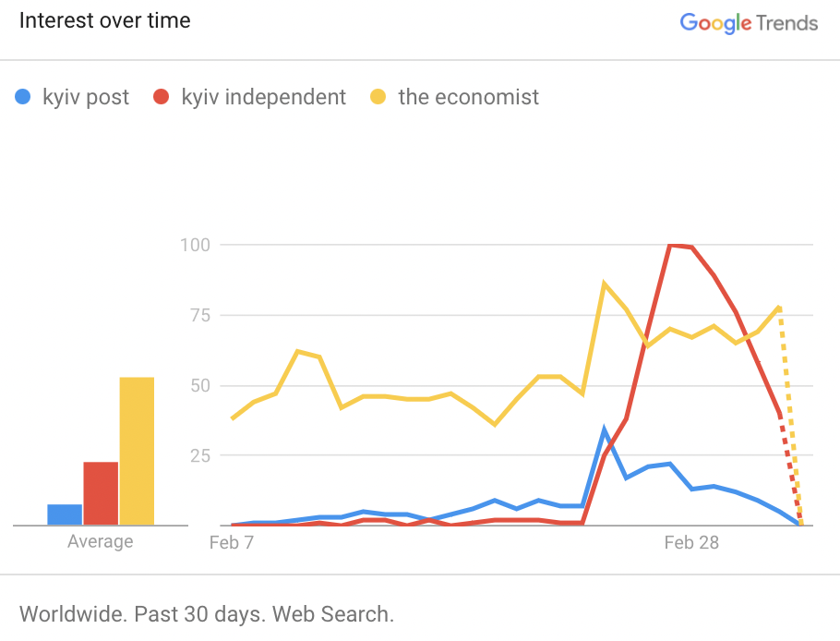Click the yellow average bar

[x=137, y=451]
